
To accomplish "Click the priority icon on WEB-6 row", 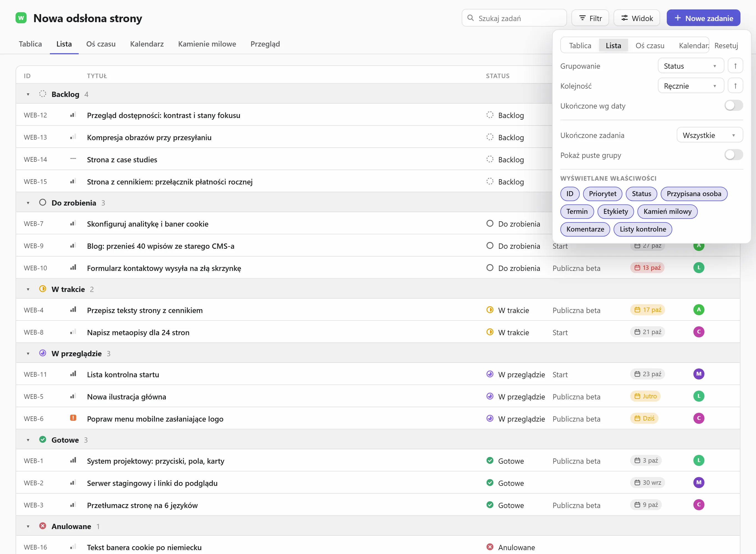I will [73, 418].
